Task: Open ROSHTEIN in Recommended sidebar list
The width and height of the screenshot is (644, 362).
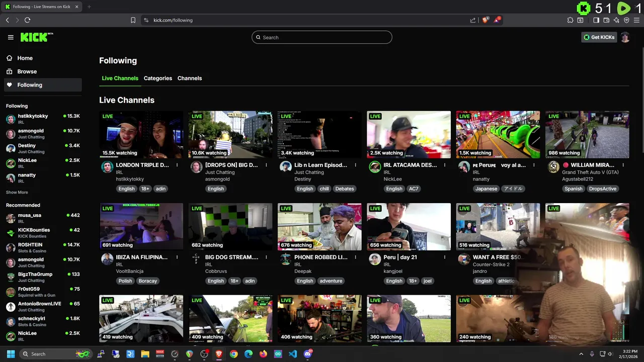Action: [43, 247]
